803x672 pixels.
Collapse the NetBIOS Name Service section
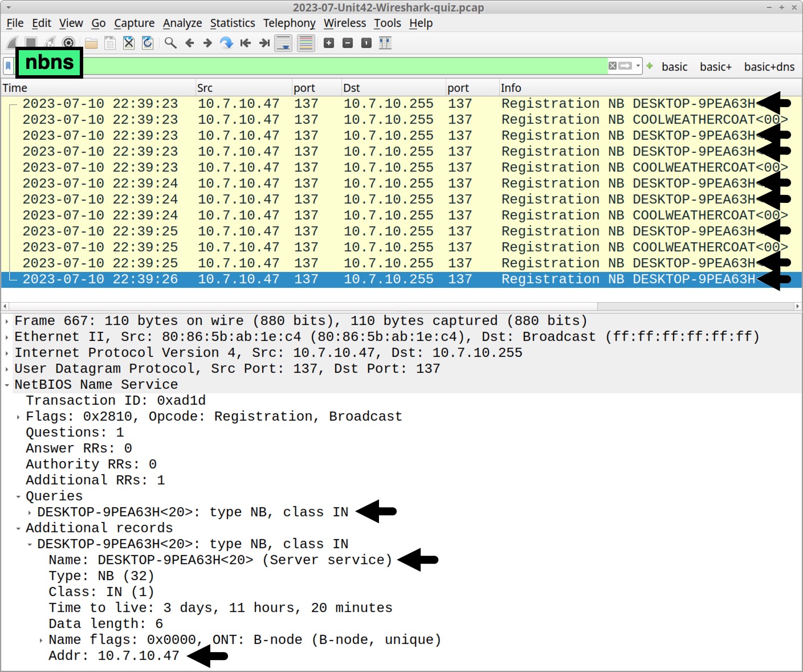(6, 384)
